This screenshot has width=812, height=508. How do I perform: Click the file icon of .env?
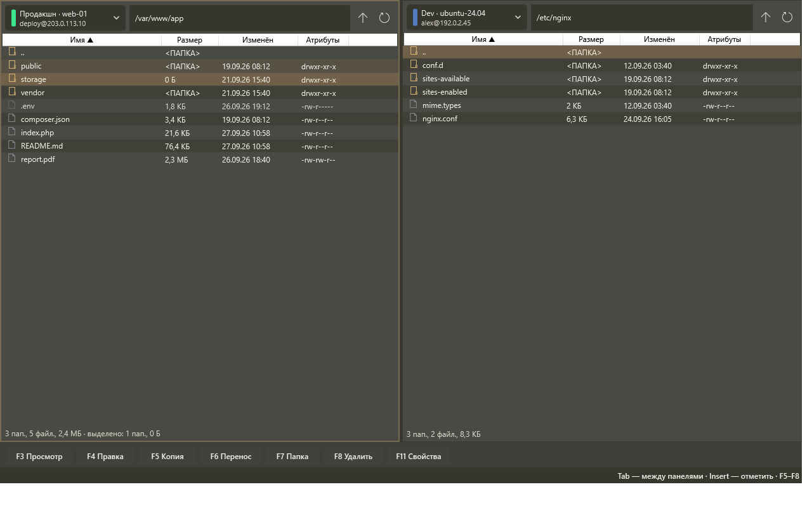tap(12, 105)
